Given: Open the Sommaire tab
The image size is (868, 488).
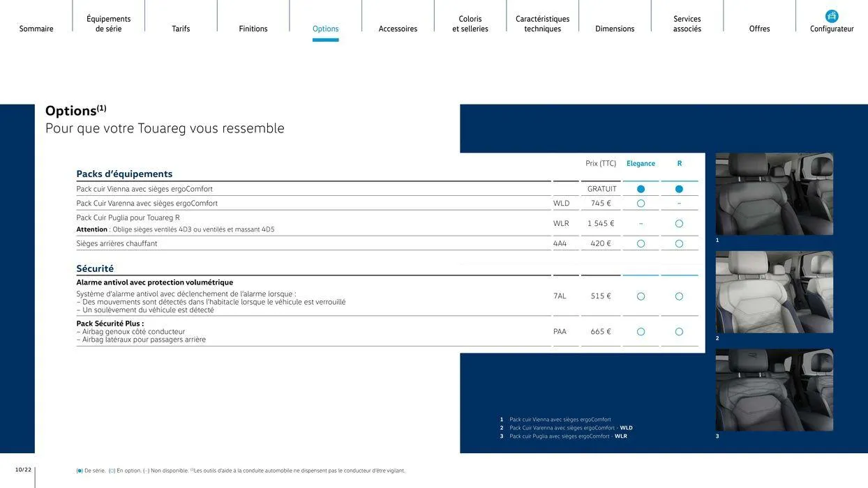Looking at the screenshot, I should click(36, 29).
